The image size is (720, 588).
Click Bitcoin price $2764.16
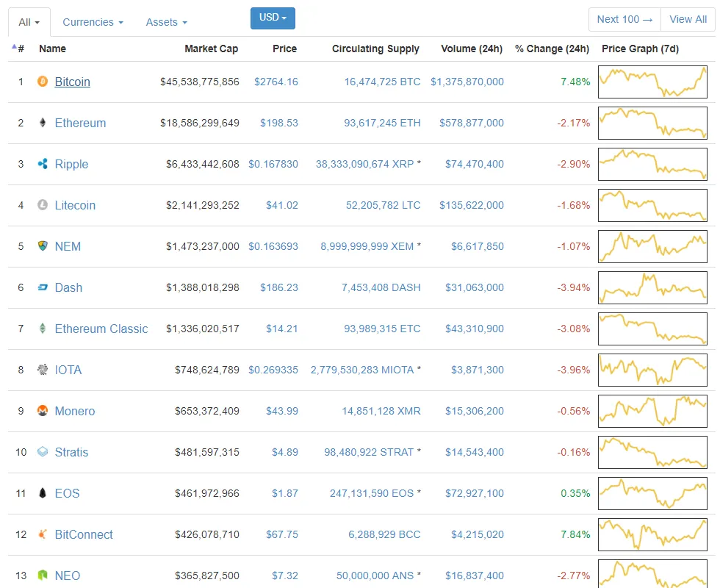click(276, 82)
